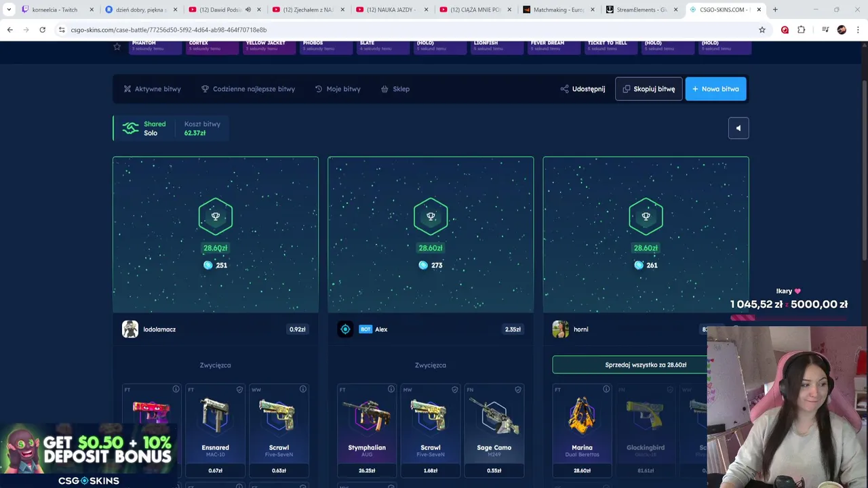Screen dimensions: 868x488
Task: Create a new battle with Nowa bitwa
Action: [x=715, y=89]
